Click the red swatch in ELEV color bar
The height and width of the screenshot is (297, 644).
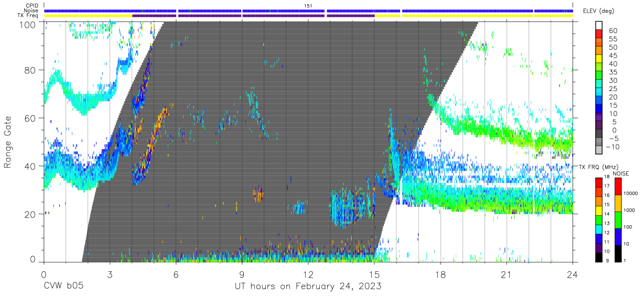[x=599, y=34]
